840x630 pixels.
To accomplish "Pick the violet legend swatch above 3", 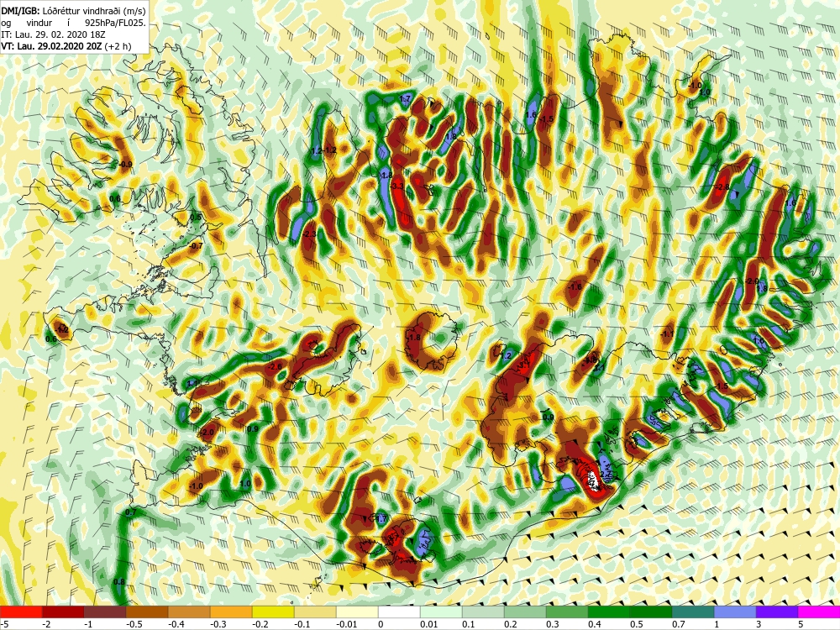I will click(x=777, y=612).
